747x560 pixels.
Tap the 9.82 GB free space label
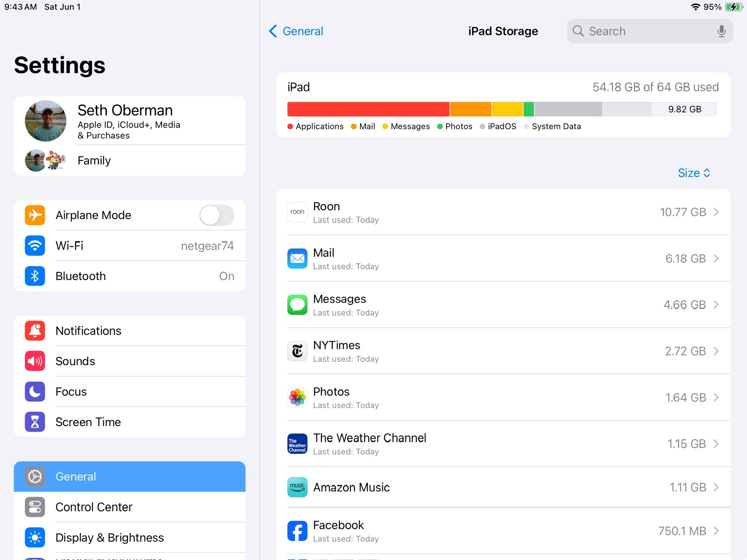(685, 109)
